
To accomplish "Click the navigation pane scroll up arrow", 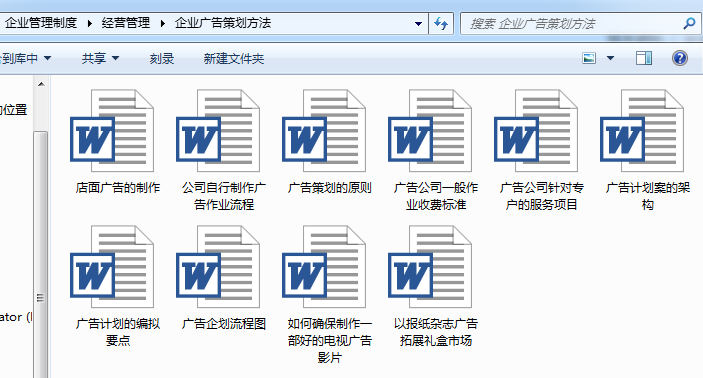I will 41,84.
